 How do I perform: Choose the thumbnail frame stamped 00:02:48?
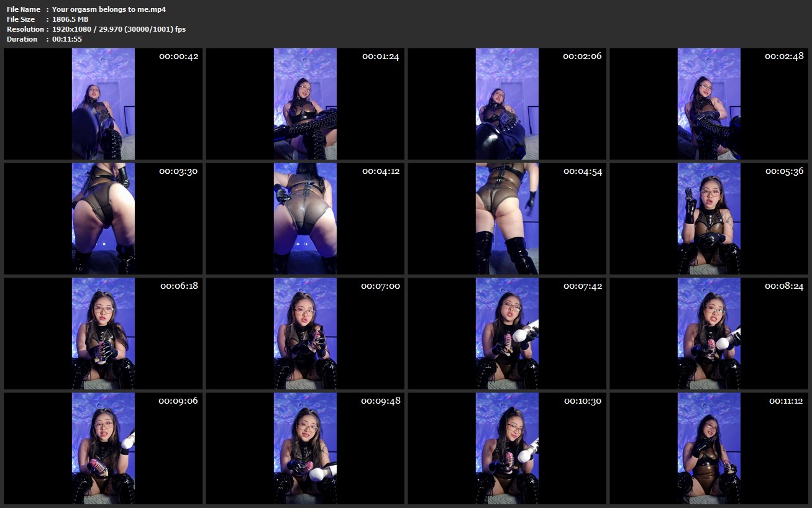[x=709, y=104]
